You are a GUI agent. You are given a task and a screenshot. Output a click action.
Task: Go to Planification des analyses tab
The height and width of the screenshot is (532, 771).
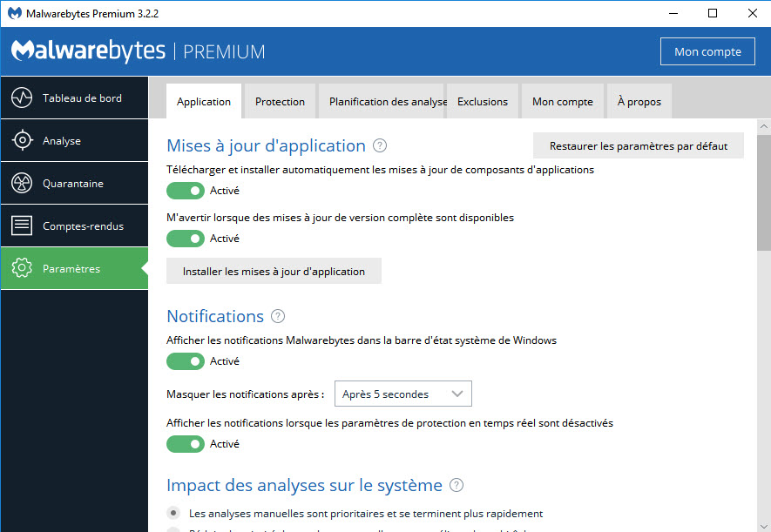tap(382, 101)
